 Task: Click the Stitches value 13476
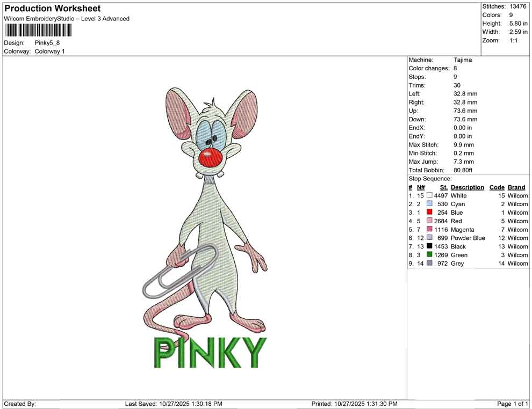[x=517, y=6]
